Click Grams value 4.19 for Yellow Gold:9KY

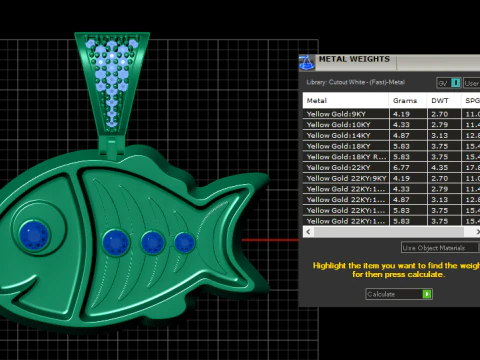click(401, 114)
